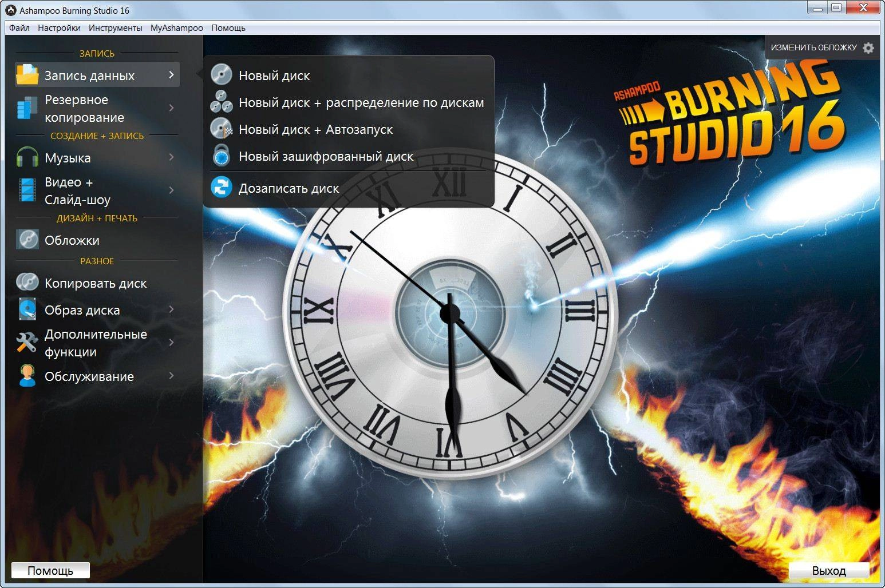Maximize the Ashampoo Burning Studio window

(x=836, y=7)
